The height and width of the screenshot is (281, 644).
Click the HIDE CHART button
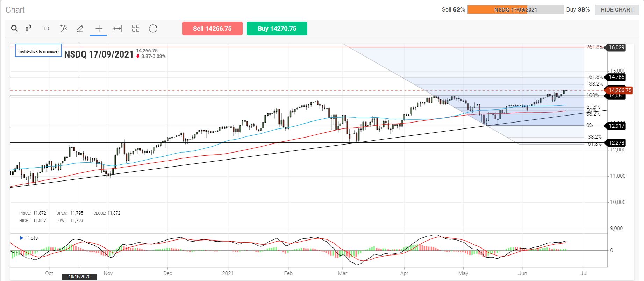(x=617, y=10)
